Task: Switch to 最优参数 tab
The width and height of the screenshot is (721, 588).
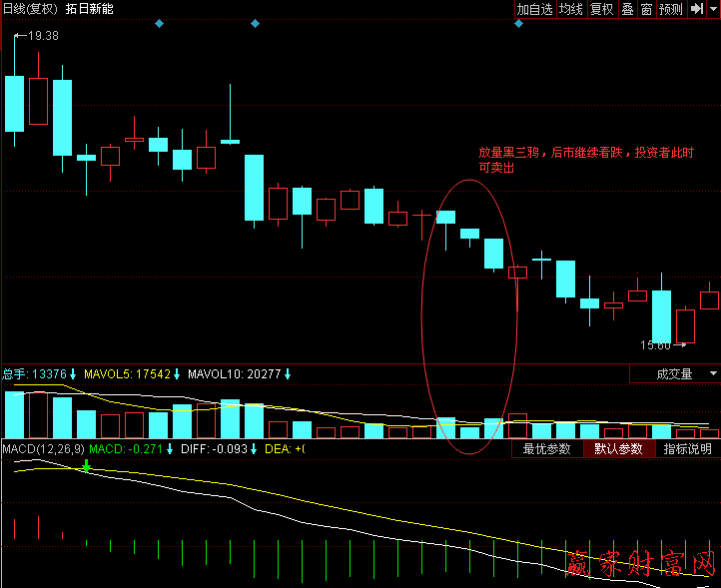Action: [x=547, y=449]
